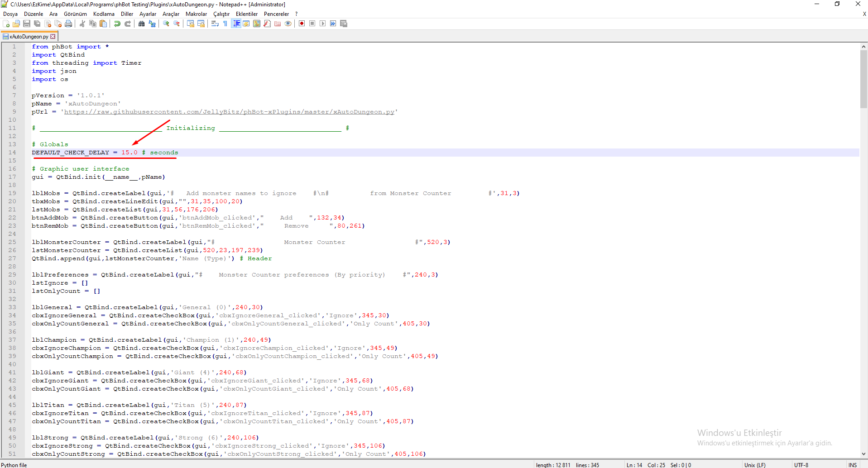Toggle show all characters pilcrow button
Screen dimensions: 868x468
(225, 24)
